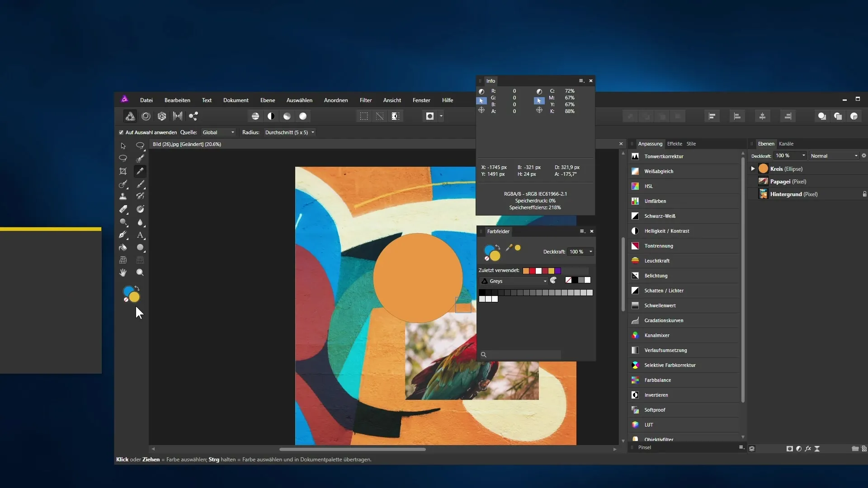
Task: Close the Bild (26).jpg document tab
Action: (x=621, y=144)
